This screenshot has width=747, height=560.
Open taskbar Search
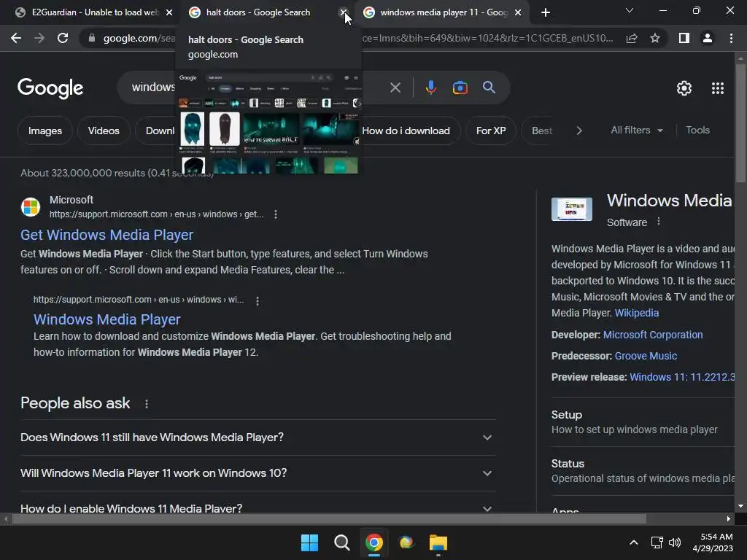pyautogui.click(x=341, y=542)
